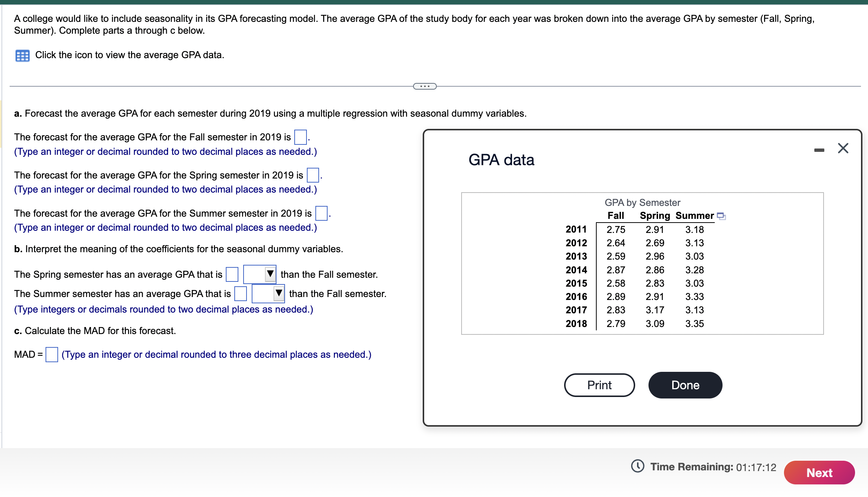Close the GPA data popup
This screenshot has height=497, width=868.
pyautogui.click(x=843, y=148)
